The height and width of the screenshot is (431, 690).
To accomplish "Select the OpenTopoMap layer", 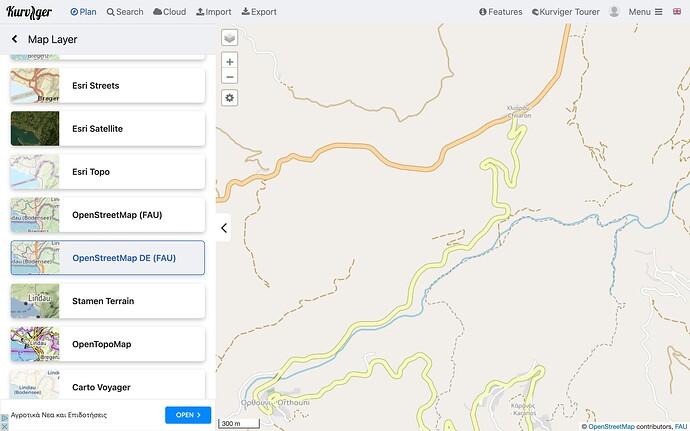I will tap(108, 344).
